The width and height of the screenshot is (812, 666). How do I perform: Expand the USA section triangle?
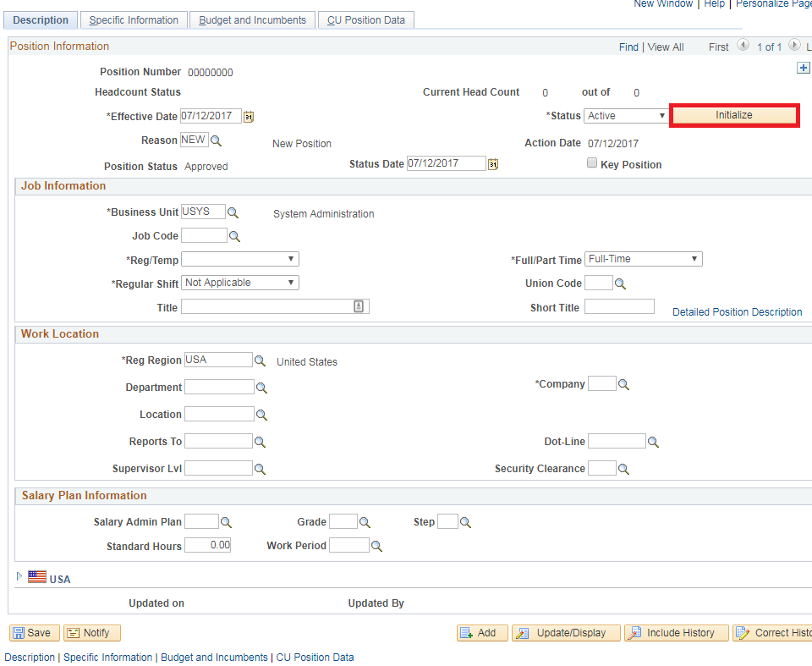[19, 576]
